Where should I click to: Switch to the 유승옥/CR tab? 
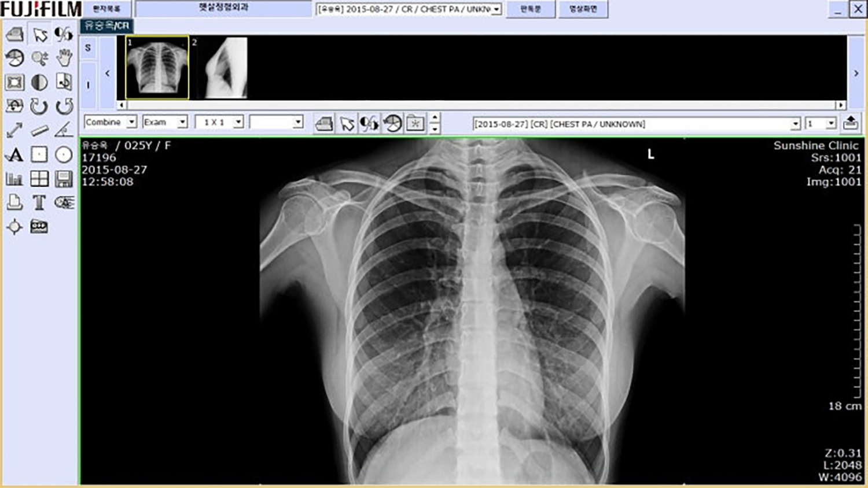click(107, 25)
